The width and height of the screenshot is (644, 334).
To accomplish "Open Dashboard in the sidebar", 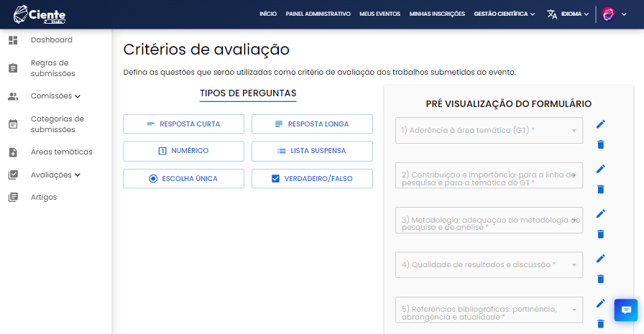I will click(x=51, y=40).
